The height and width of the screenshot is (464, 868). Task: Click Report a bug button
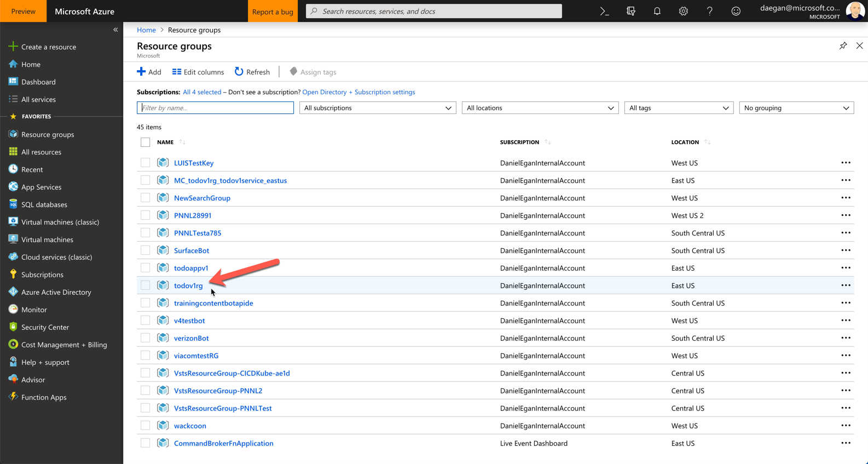coord(273,12)
